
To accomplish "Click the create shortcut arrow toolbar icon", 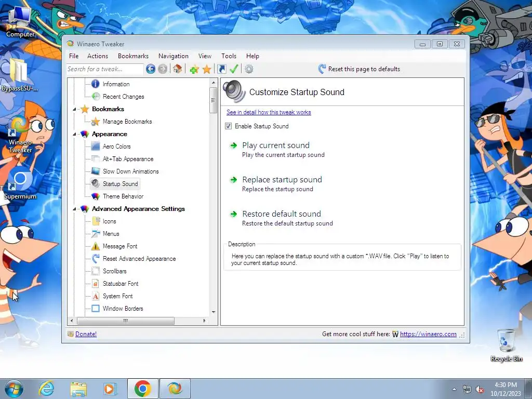I will click(x=222, y=69).
